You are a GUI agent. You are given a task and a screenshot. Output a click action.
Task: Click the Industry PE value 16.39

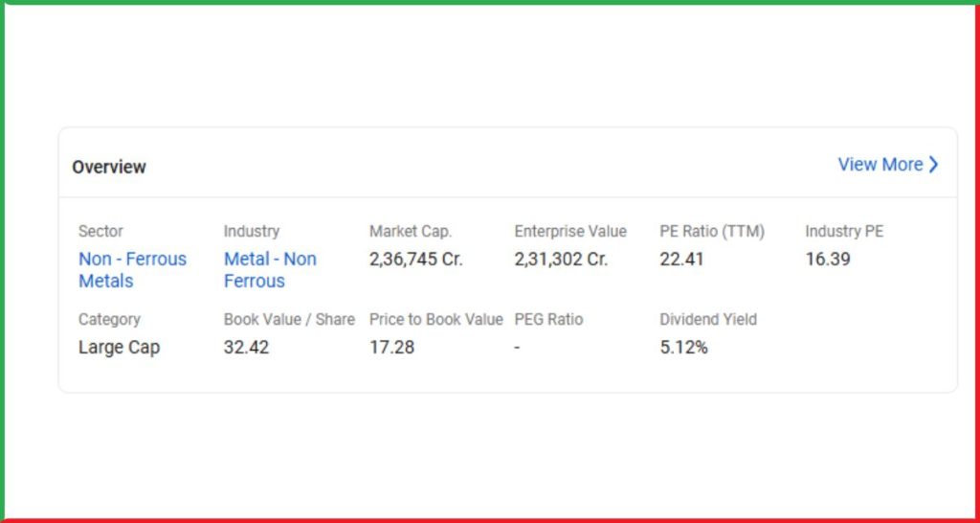coord(828,259)
